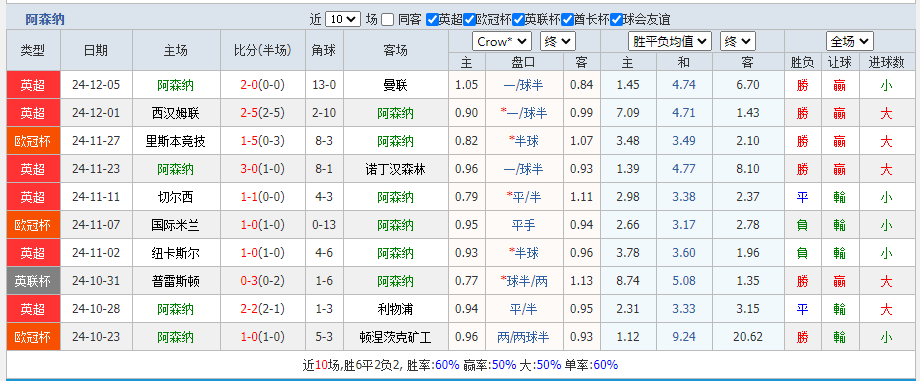The image size is (920, 381).
Task: Open the 里斯本竞技 team link
Action: 176,141
